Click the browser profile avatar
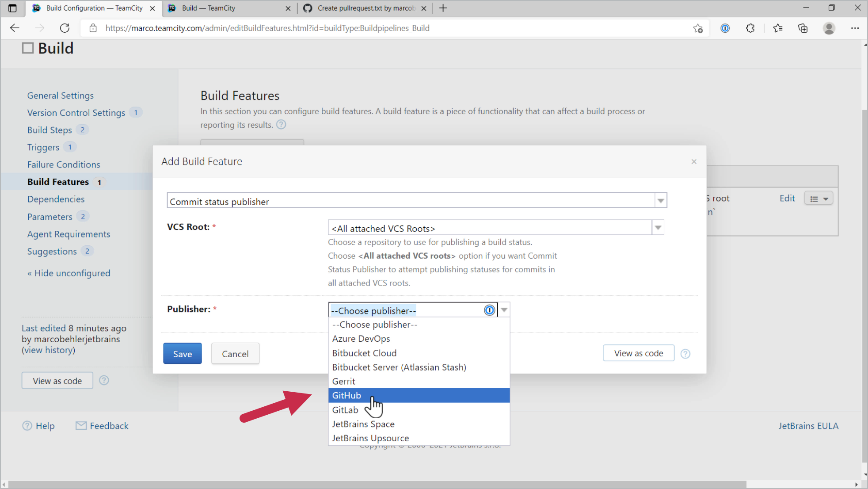This screenshot has width=868, height=489. (x=830, y=28)
